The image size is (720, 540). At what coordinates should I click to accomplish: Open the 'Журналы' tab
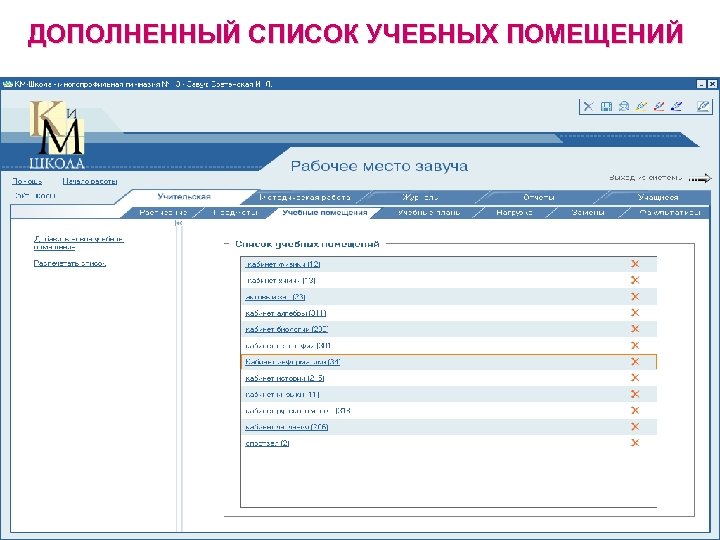(420, 197)
